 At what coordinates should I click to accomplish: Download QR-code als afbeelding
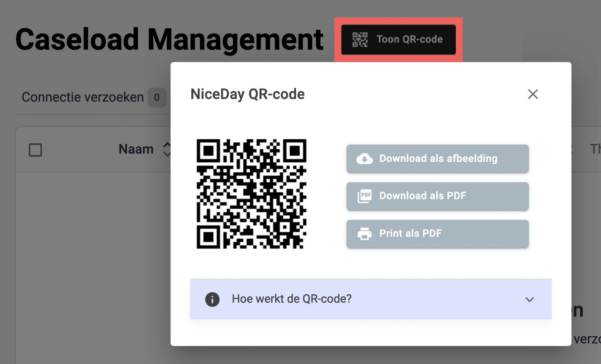(x=437, y=159)
